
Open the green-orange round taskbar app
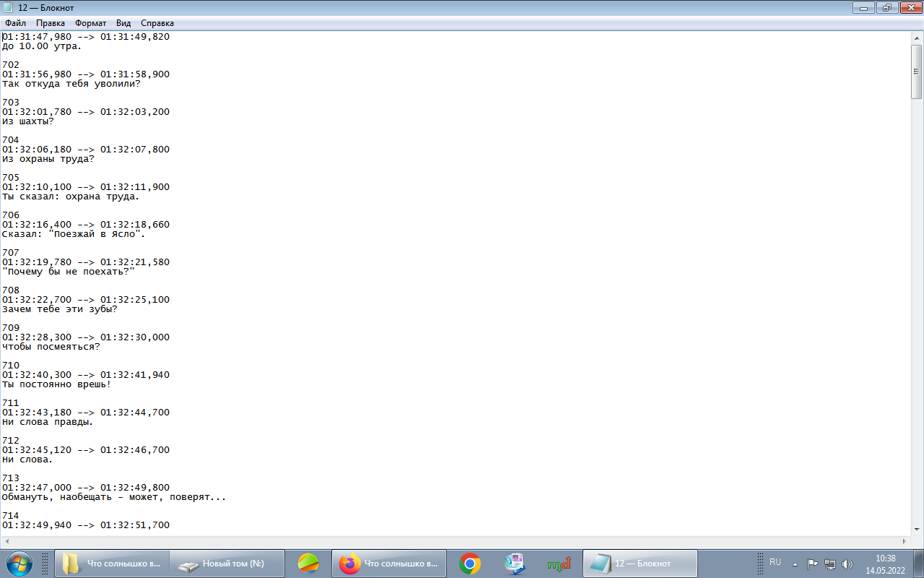(308, 564)
